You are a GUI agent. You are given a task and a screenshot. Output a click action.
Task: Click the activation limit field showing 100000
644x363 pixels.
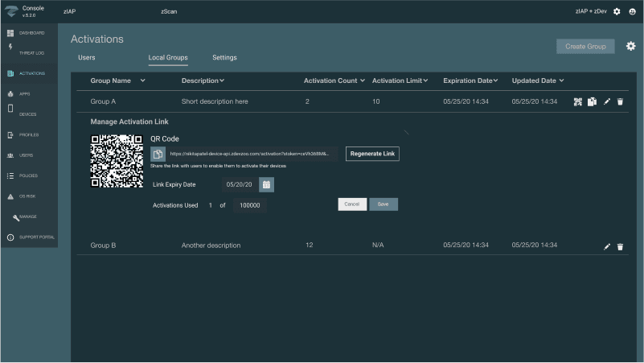pos(249,205)
